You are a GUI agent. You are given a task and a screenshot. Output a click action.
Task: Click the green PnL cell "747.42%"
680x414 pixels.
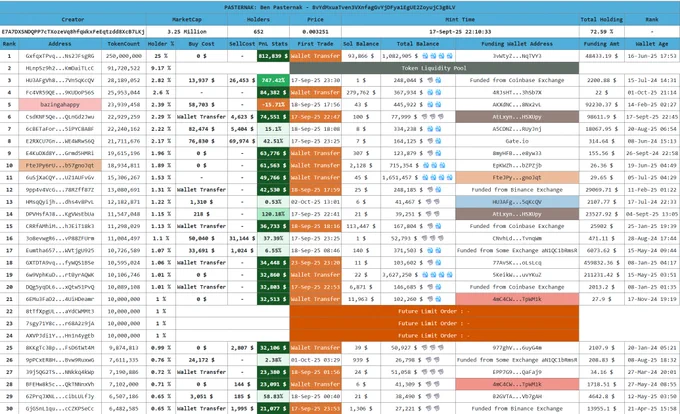tap(273, 80)
